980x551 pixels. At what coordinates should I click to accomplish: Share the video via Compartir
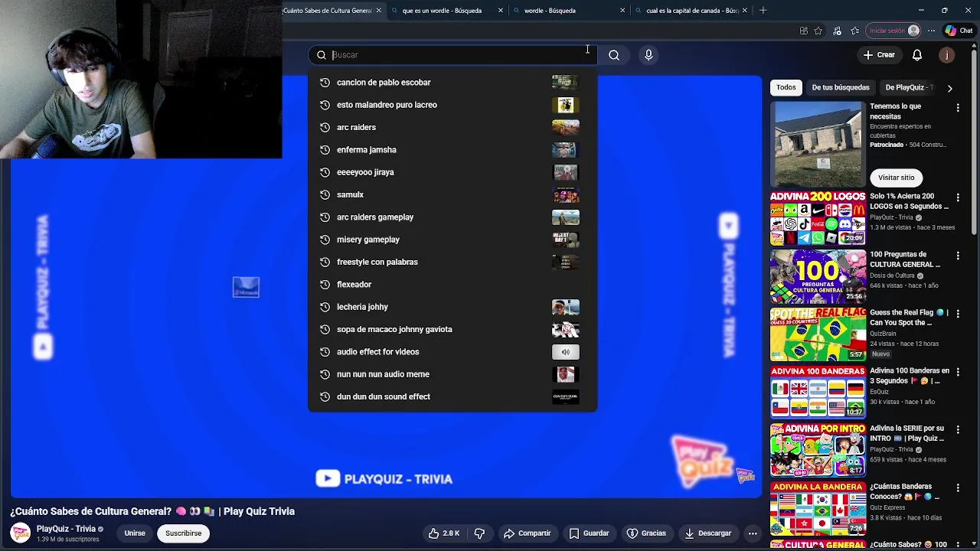[x=527, y=533]
